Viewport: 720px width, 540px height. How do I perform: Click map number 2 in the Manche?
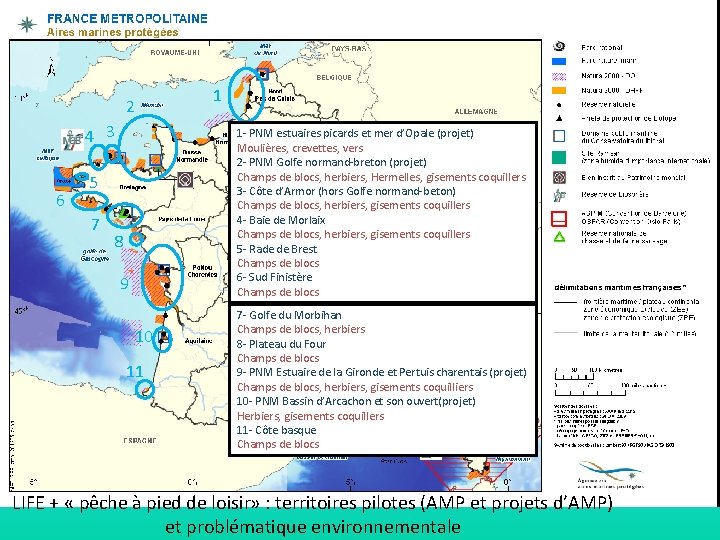130,107
